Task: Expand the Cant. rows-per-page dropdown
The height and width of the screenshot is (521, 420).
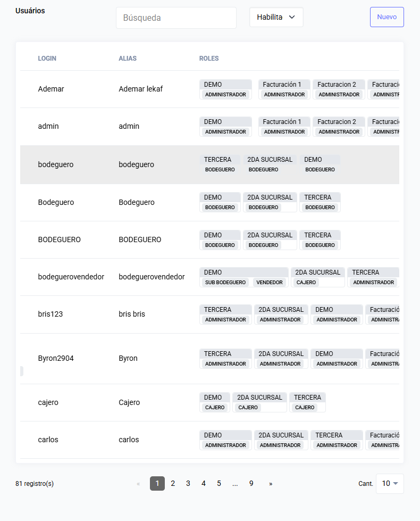Action: click(x=390, y=483)
